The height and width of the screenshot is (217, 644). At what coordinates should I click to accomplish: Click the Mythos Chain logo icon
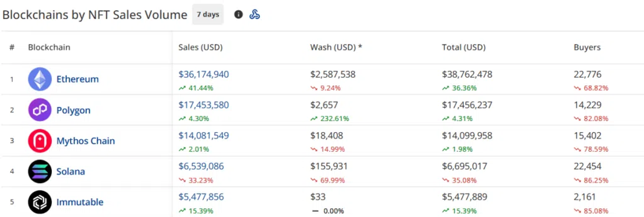(40, 141)
